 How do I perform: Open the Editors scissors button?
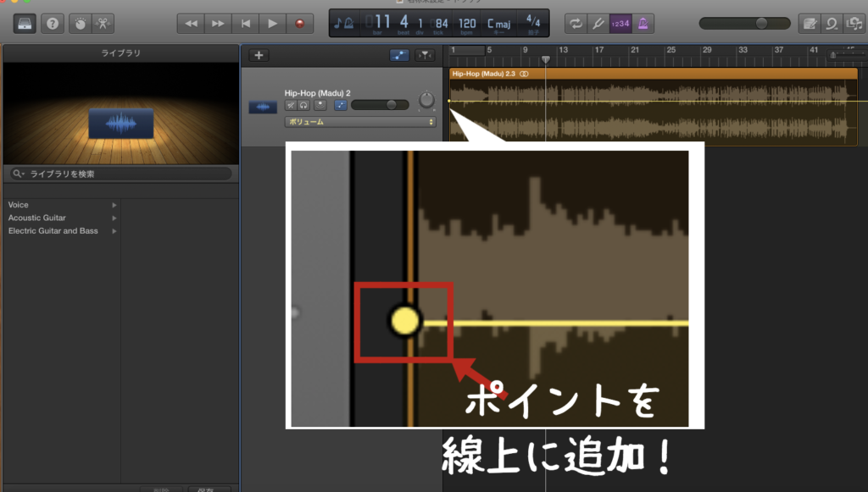(103, 24)
